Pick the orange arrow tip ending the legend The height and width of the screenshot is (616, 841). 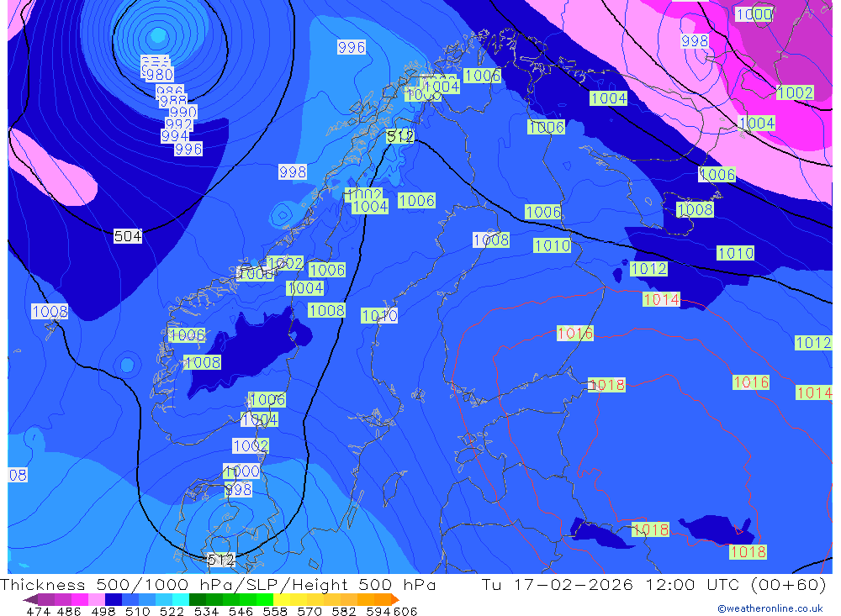[x=395, y=599]
